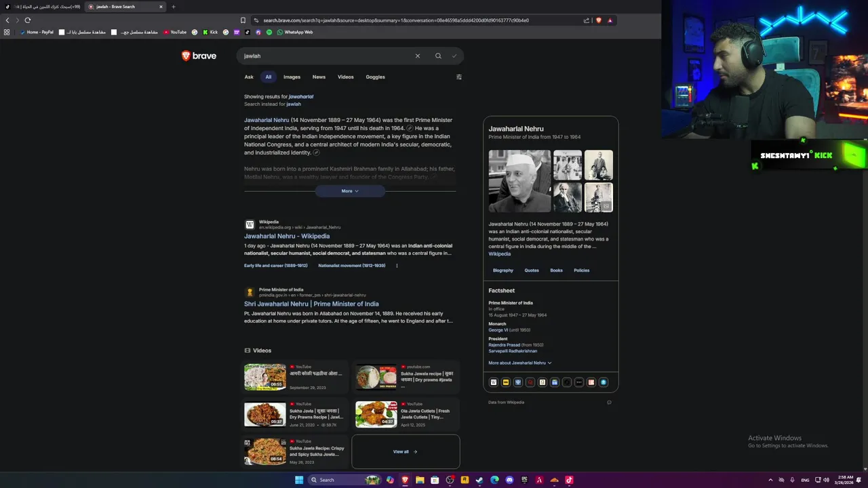Play the video thumbnail with 06:55 duration
Viewport: 868px width, 488px height.
pos(265,377)
